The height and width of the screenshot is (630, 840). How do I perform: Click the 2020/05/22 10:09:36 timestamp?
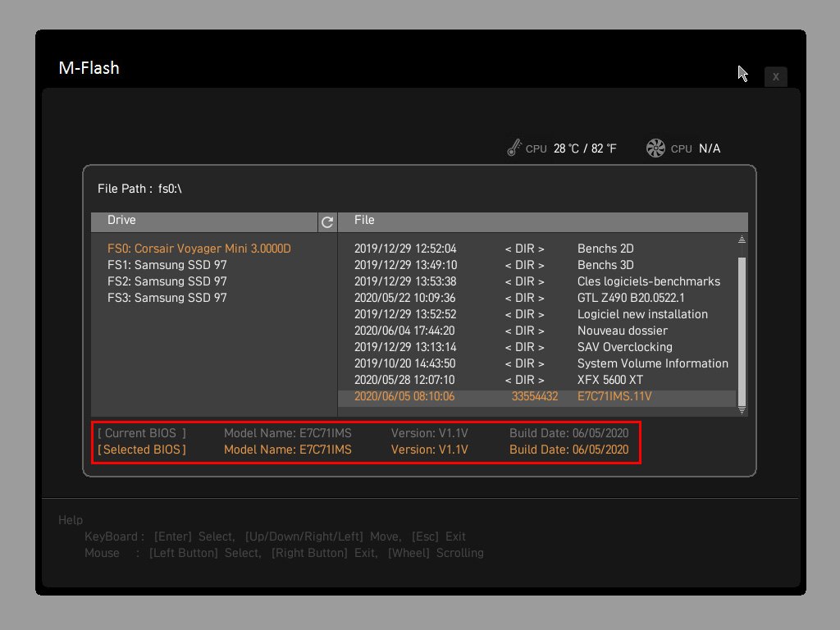tap(405, 298)
